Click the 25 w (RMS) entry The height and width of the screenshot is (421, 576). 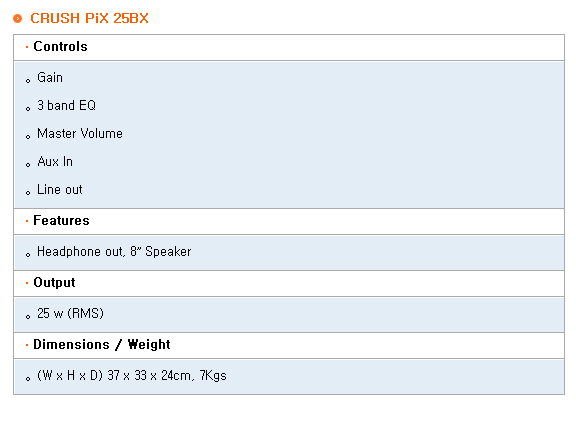click(x=71, y=314)
